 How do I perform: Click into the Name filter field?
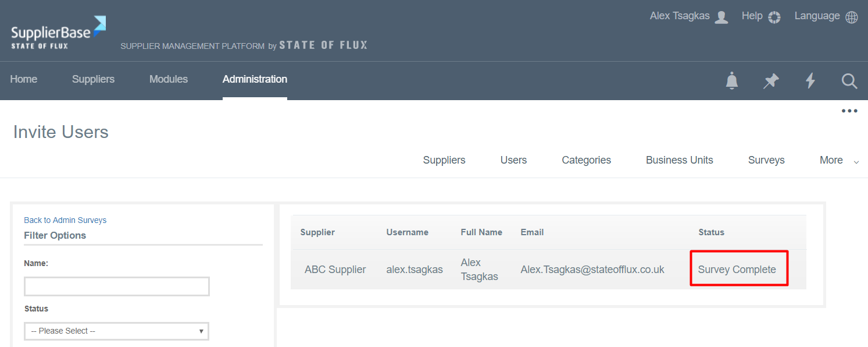(116, 286)
